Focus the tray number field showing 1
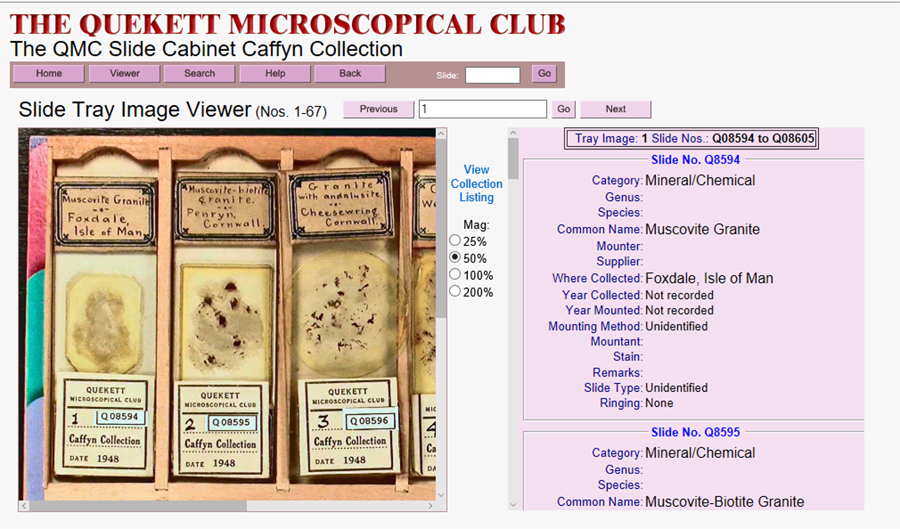The image size is (900, 529). [x=483, y=109]
